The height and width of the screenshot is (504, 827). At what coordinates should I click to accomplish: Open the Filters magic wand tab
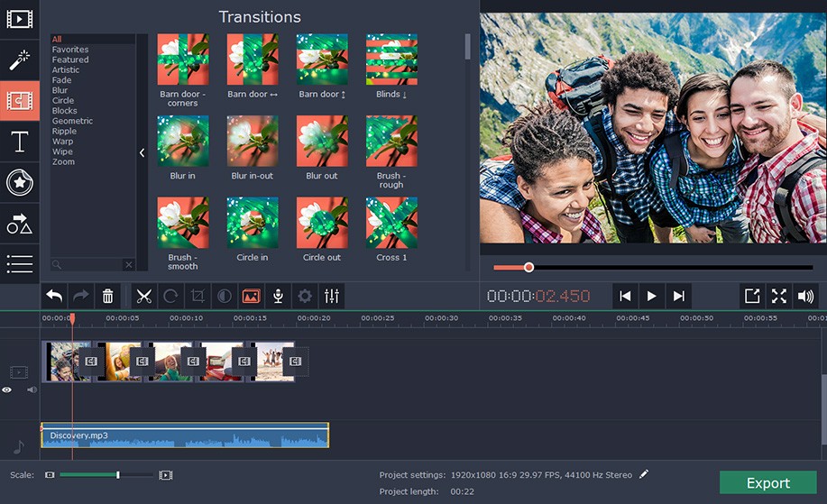(20, 60)
